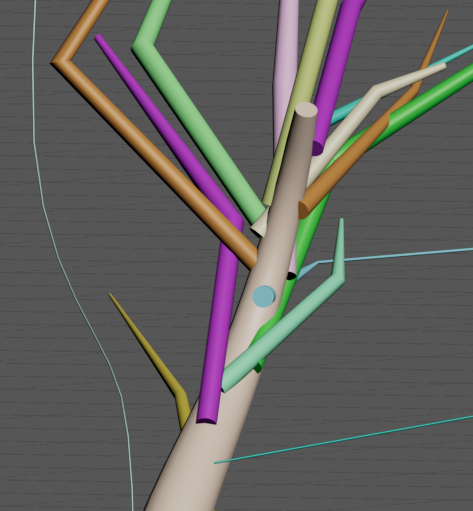Click the flat top cap of trunk
This screenshot has width=473, height=511.
[306, 110]
